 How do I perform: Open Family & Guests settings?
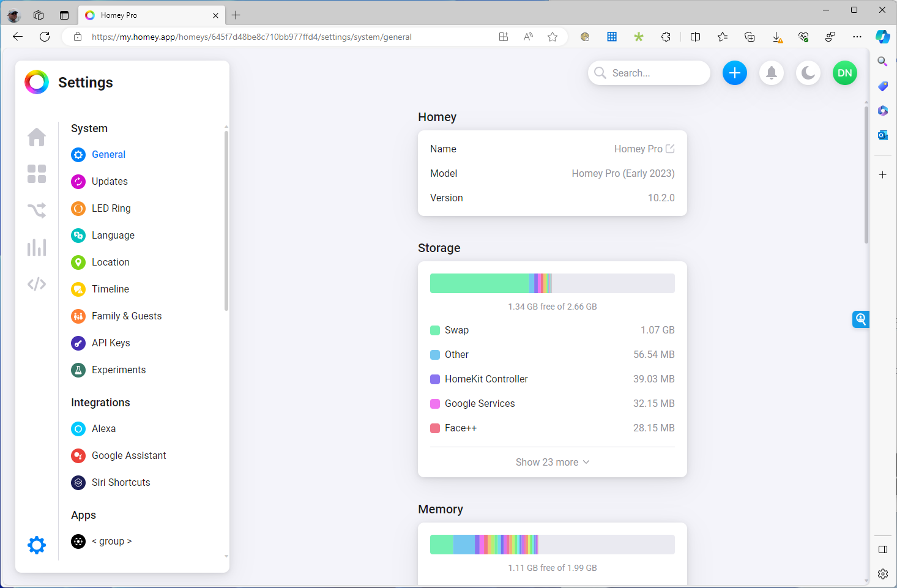127,316
